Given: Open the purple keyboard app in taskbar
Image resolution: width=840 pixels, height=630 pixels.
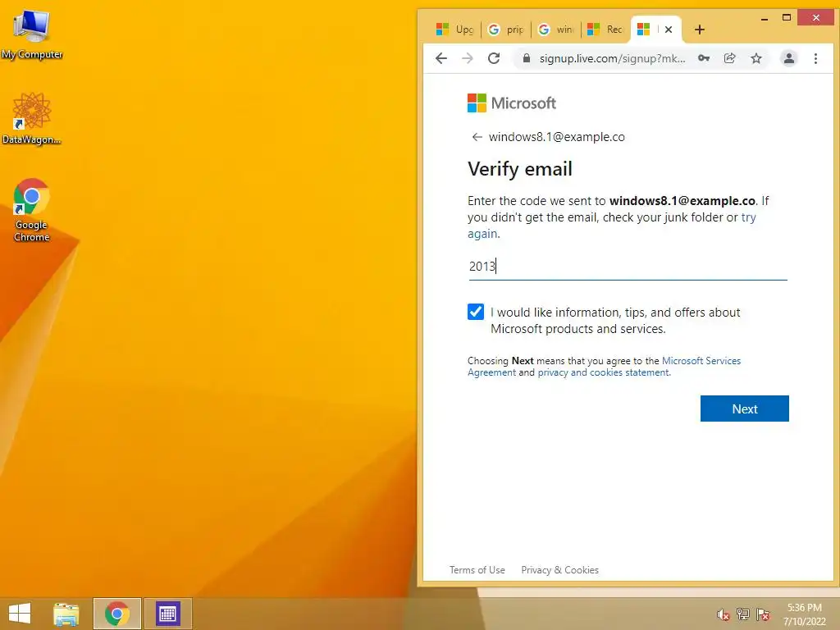Looking at the screenshot, I should [167, 614].
